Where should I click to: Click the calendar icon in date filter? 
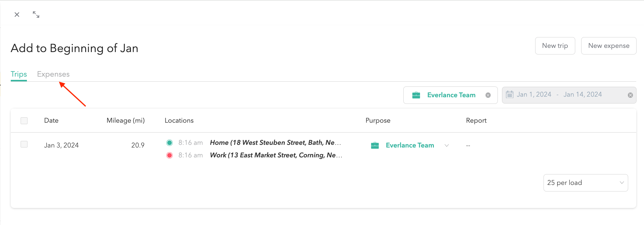point(509,95)
